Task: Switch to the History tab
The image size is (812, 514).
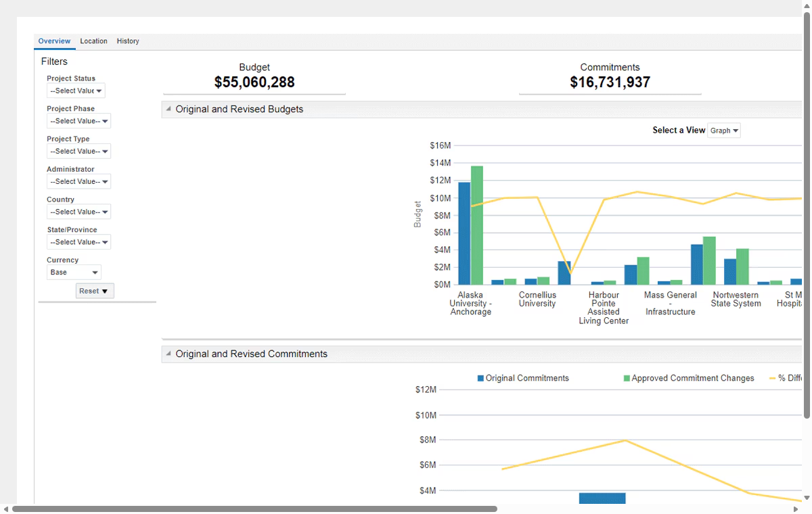Action: tap(128, 41)
